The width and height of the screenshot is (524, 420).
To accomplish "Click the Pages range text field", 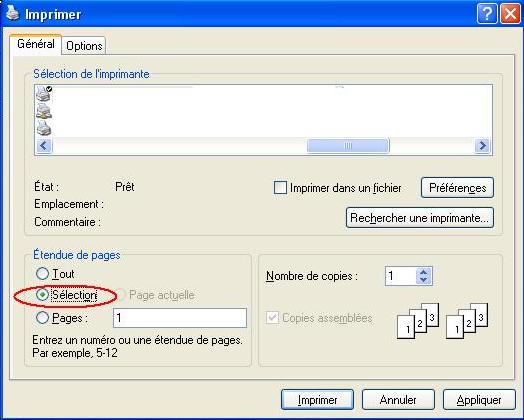I will point(180,318).
